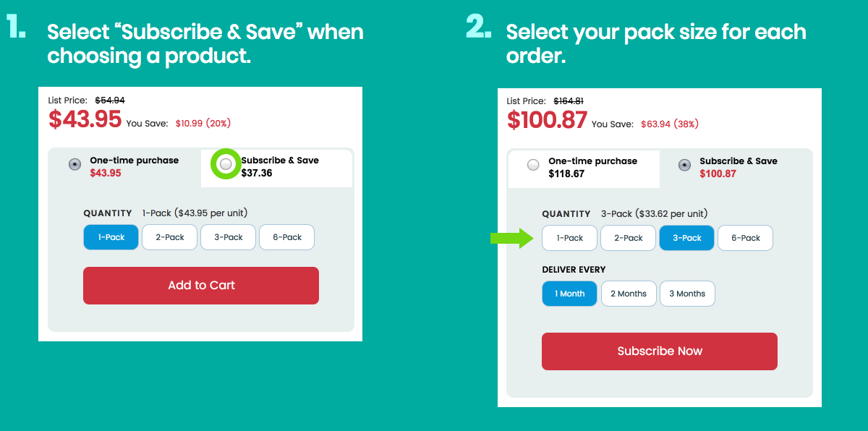The image size is (868, 431).
Task: Select Subscribe & Save $100.87 radio button
Action: coord(684,165)
